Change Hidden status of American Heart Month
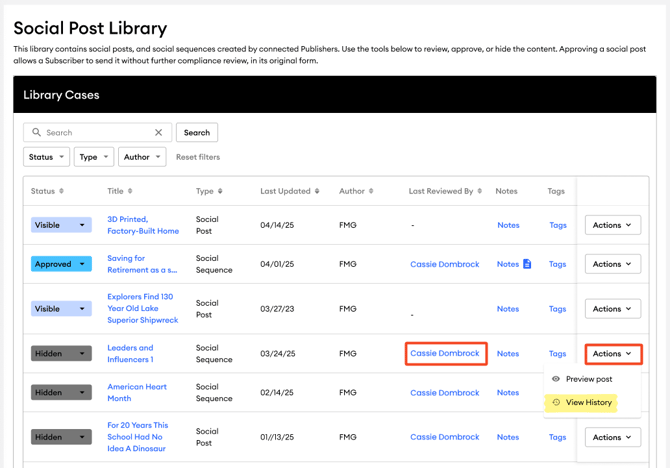The width and height of the screenshot is (670, 468). point(61,393)
